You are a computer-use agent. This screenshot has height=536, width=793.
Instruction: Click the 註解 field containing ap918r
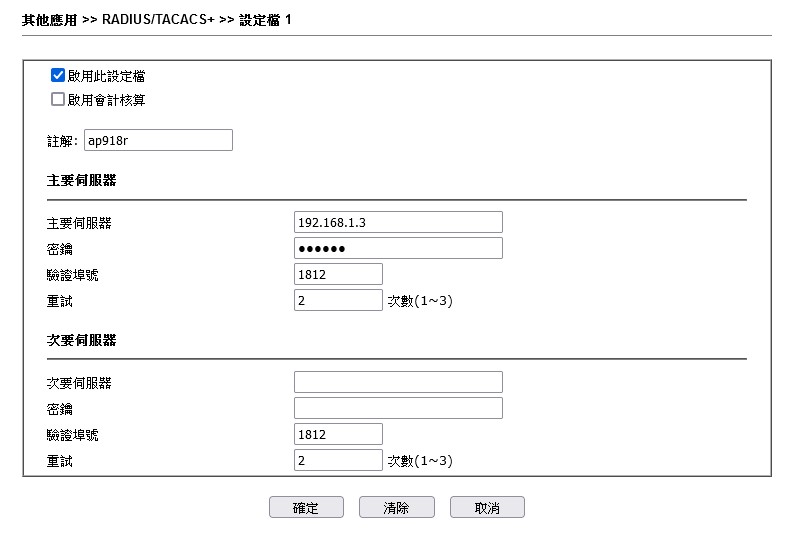tap(158, 140)
